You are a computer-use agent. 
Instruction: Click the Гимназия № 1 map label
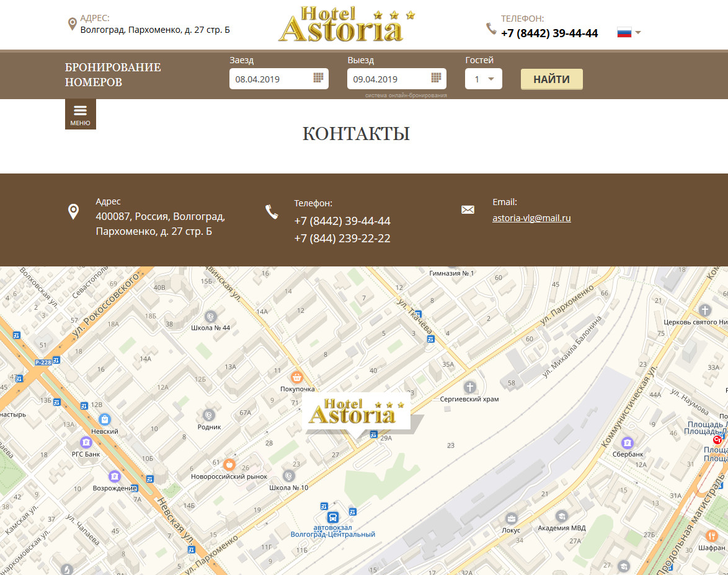tap(452, 273)
